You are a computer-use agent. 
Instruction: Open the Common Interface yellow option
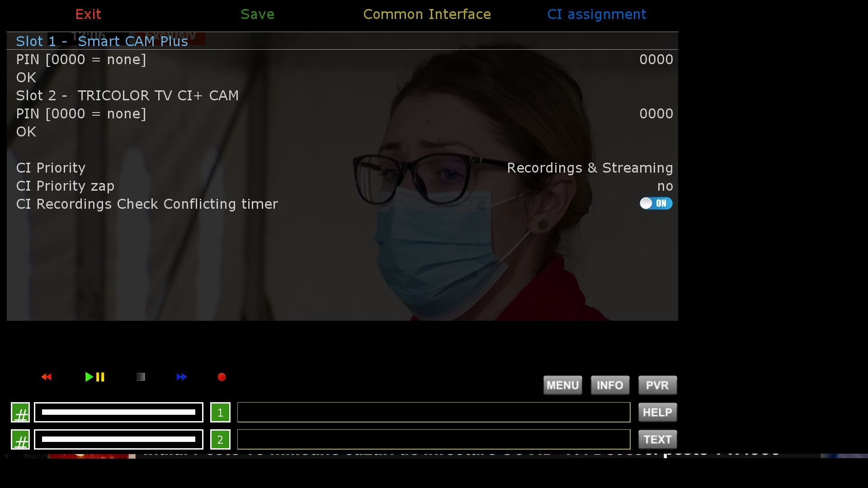tap(427, 14)
